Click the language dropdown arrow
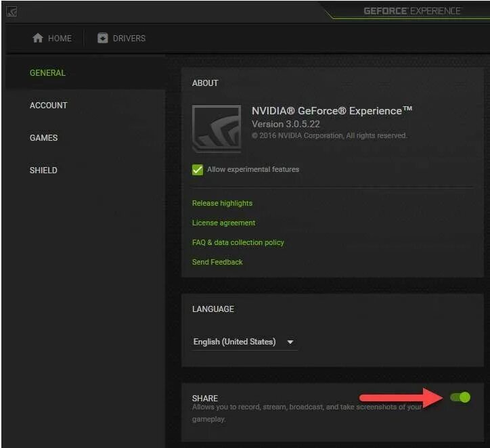Image resolution: width=490 pixels, height=448 pixels. tap(290, 342)
